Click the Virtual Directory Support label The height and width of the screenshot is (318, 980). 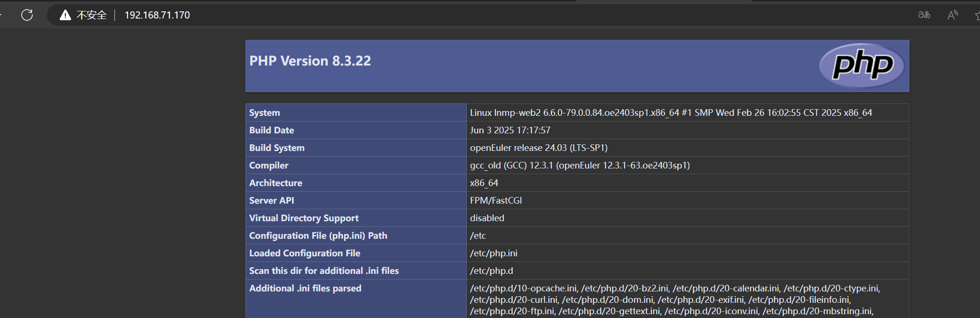coord(304,218)
